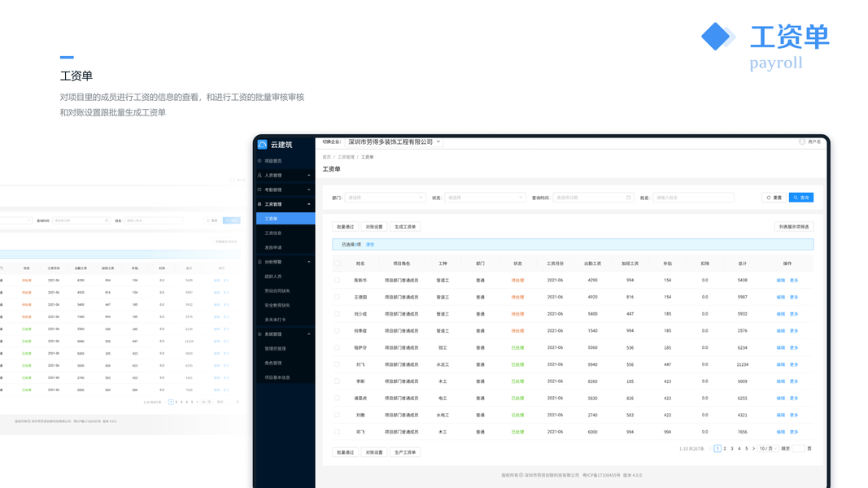
Task: Click 更多 link for 王德国 row
Action: tap(794, 297)
